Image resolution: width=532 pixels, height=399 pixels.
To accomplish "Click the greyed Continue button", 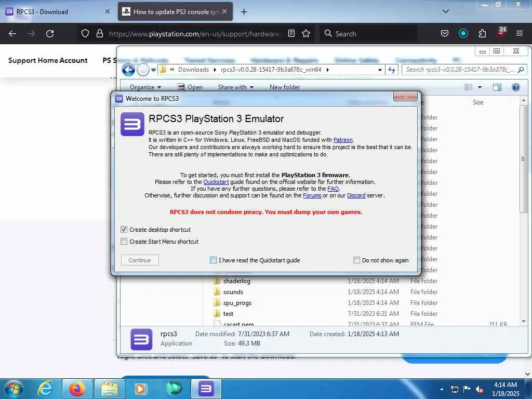I will click(x=140, y=260).
